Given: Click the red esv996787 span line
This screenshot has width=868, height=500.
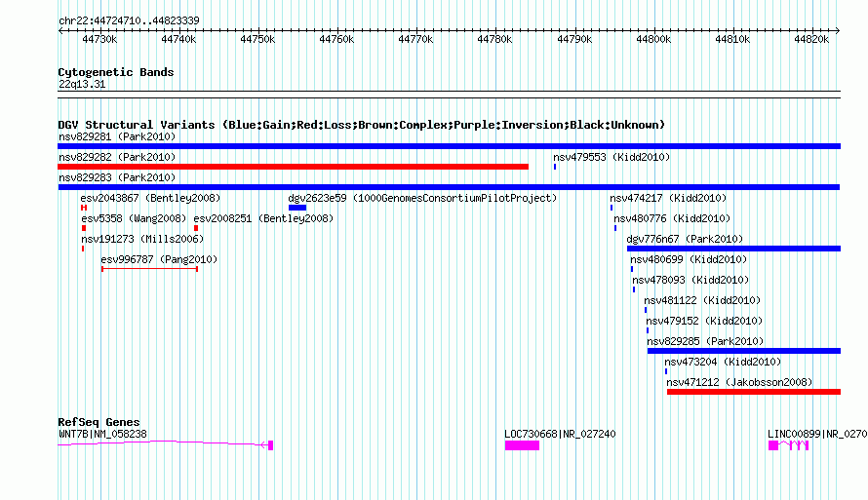Looking at the screenshot, I should (149, 269).
